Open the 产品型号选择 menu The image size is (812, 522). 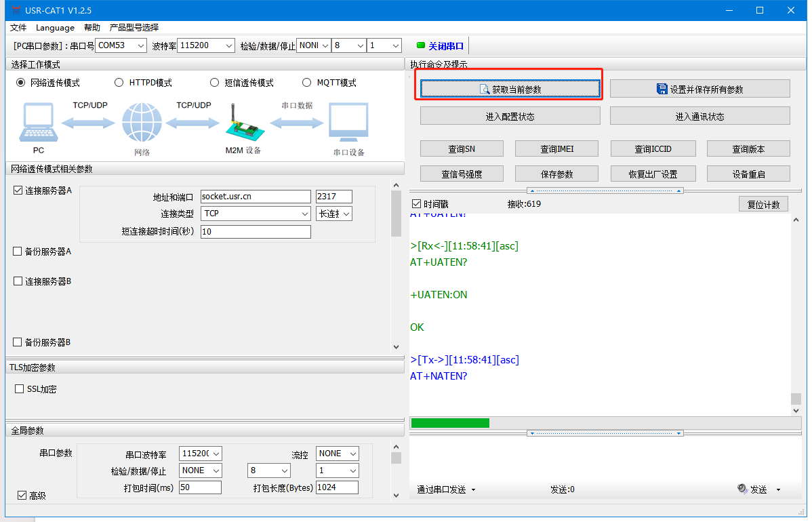click(x=134, y=27)
